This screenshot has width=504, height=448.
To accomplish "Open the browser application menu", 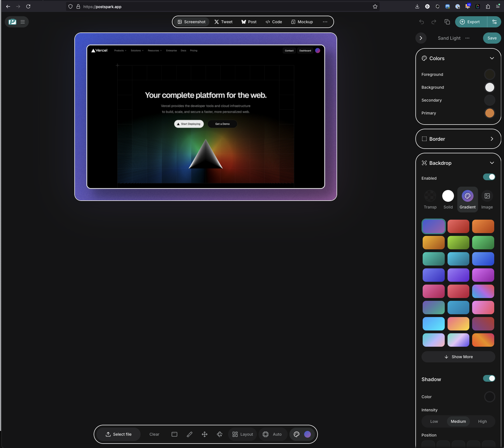I will click(498, 6).
